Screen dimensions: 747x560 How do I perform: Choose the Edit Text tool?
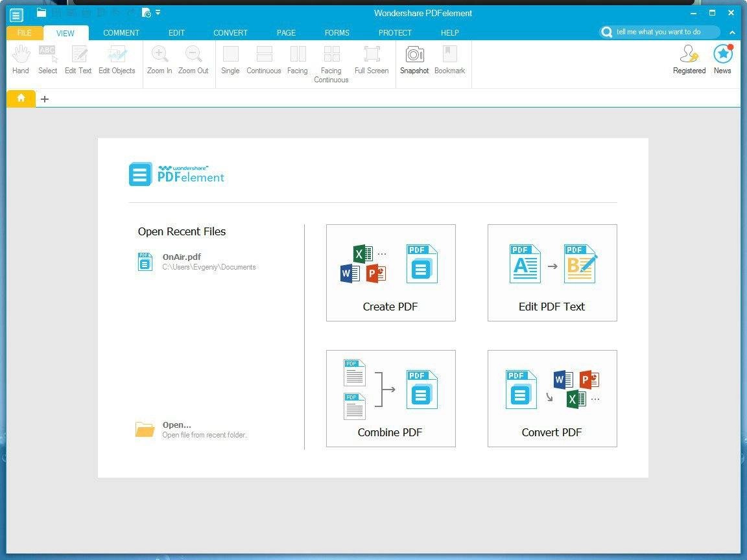[78, 60]
